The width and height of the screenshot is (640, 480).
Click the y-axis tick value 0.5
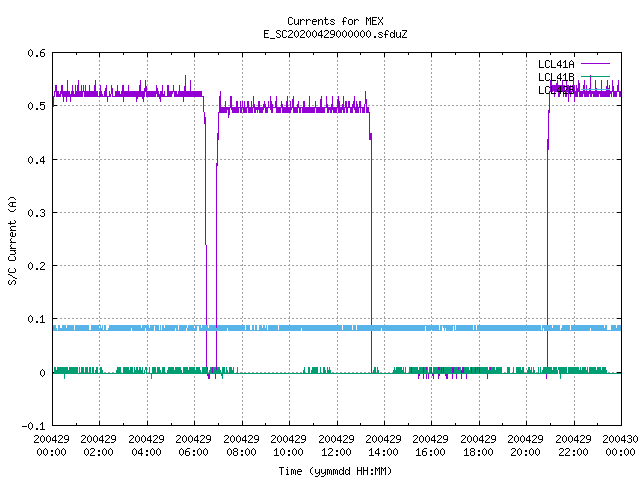[36, 106]
